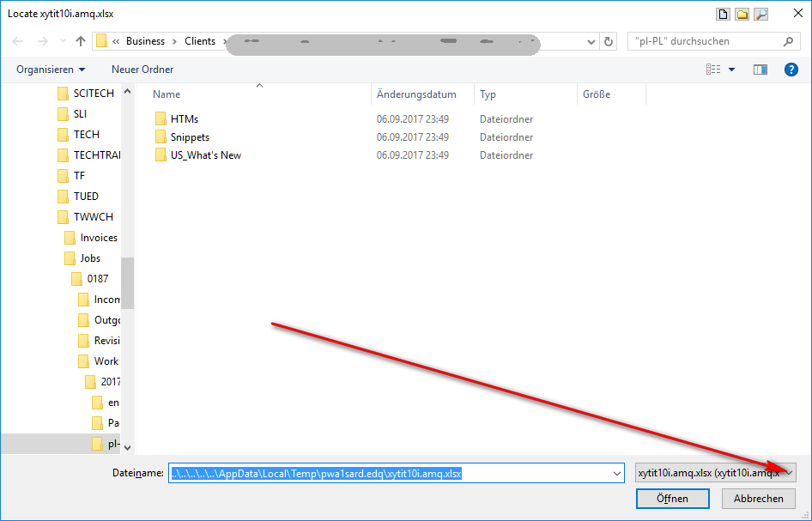812x521 pixels.
Task: Open the Organisieren menu
Action: (x=51, y=70)
